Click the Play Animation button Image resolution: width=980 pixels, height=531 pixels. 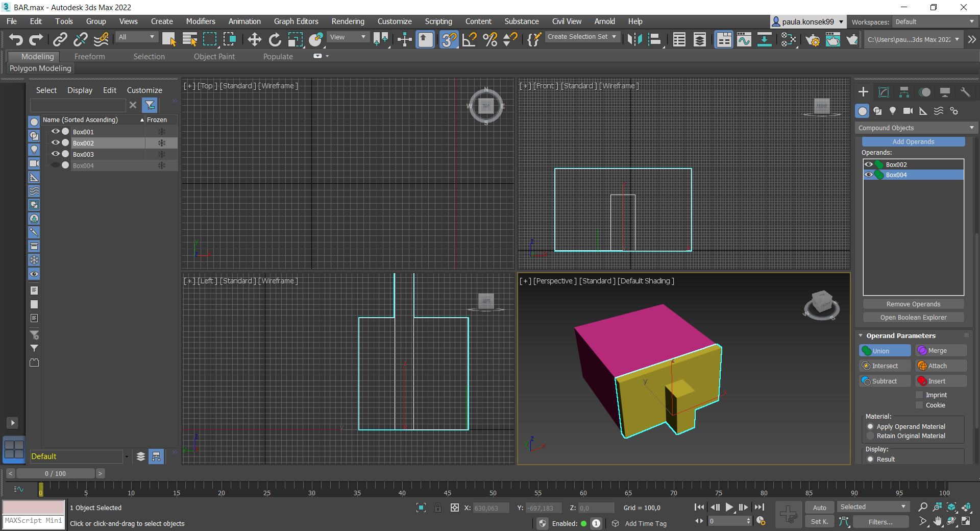pyautogui.click(x=729, y=507)
